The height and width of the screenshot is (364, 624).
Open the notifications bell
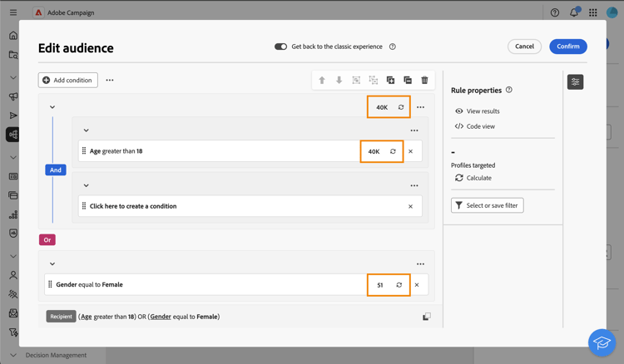tap(573, 12)
